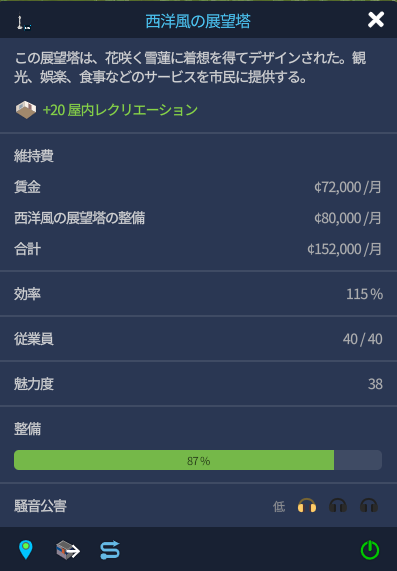The image size is (397, 571).
Task: Click the tower thumbnail icon in header
Action: (23, 21)
